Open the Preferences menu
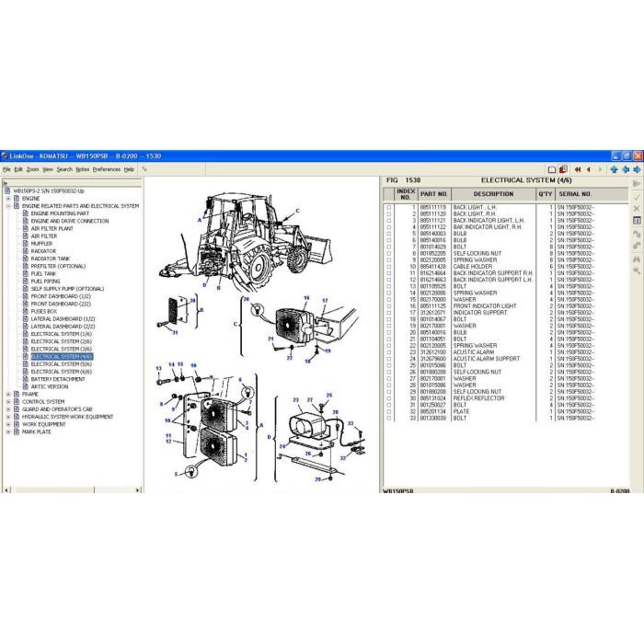Image resolution: width=644 pixels, height=644 pixels. 107,169
